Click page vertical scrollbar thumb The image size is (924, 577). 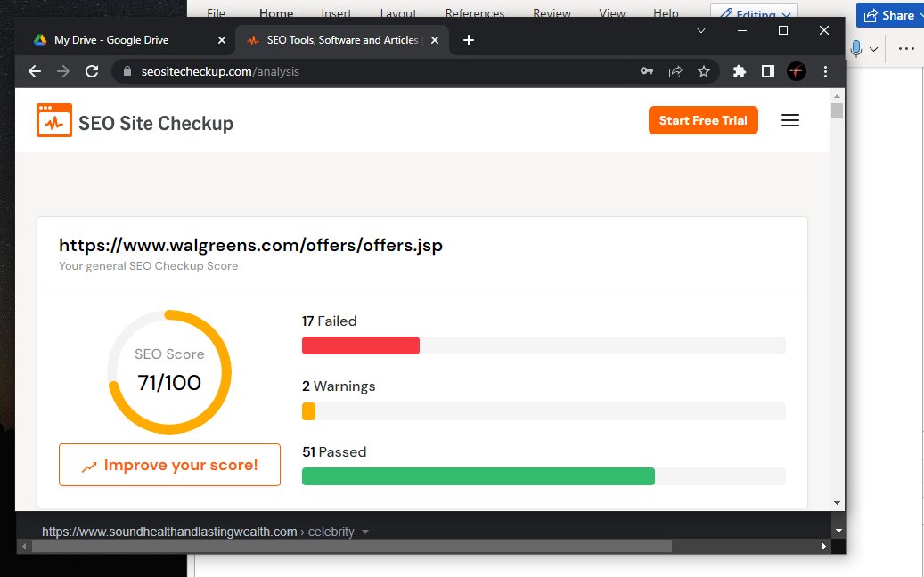click(x=837, y=110)
